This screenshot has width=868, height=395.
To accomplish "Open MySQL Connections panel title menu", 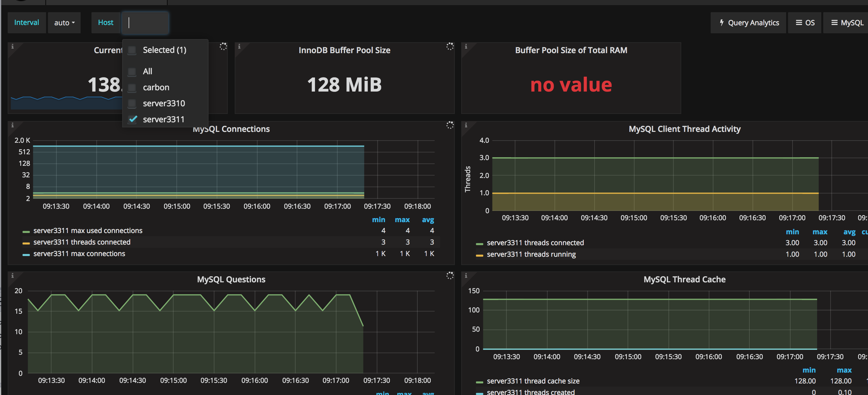I will 231,129.
